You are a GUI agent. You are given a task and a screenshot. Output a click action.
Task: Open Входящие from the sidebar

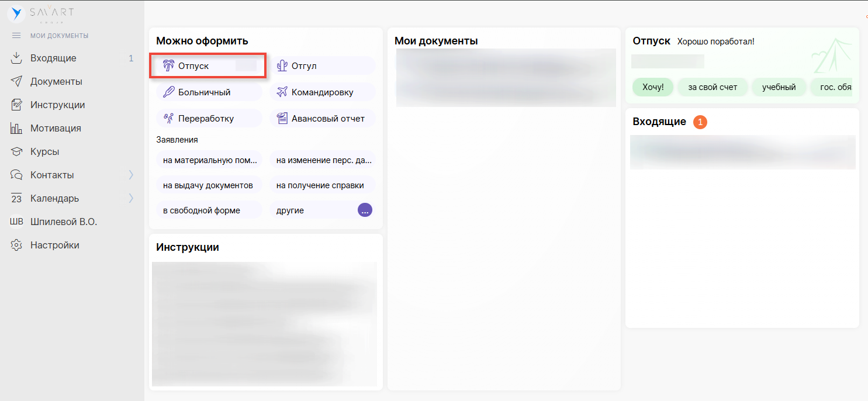coord(53,58)
